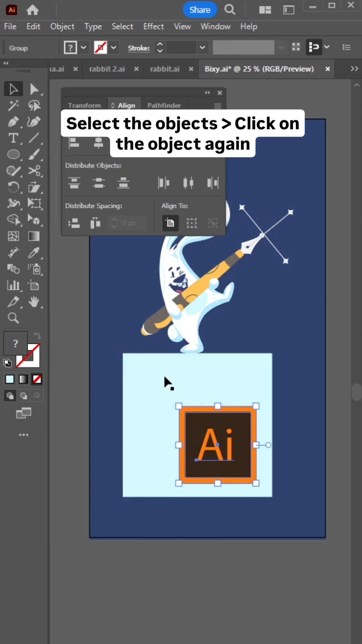Select the Gradient tool
362x644 pixels.
(x=34, y=236)
